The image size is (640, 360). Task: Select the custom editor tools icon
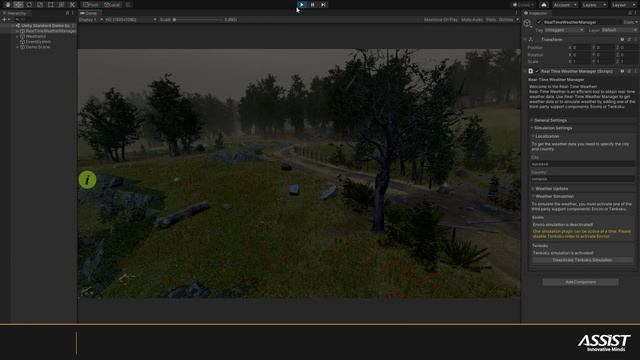point(72,5)
